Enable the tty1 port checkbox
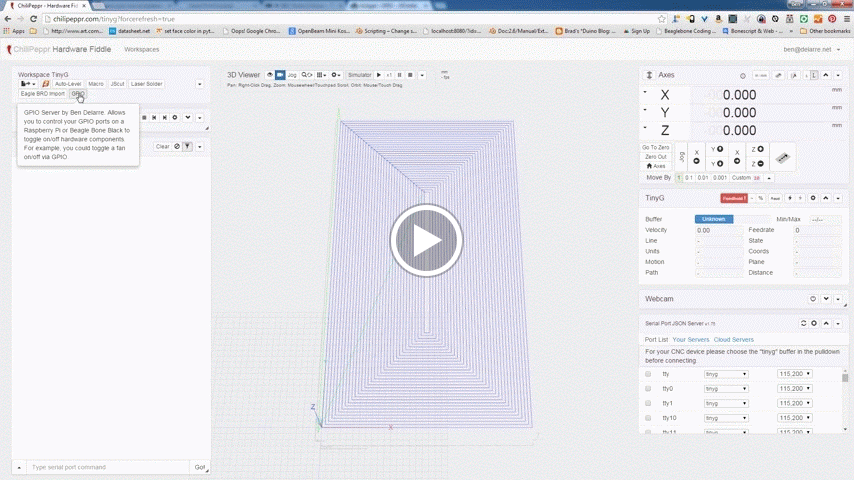 [x=648, y=403]
